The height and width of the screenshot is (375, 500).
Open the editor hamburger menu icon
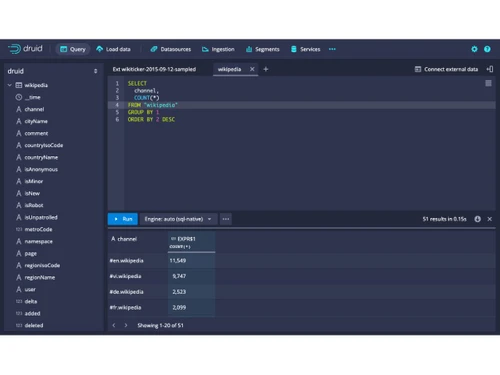(488, 83)
